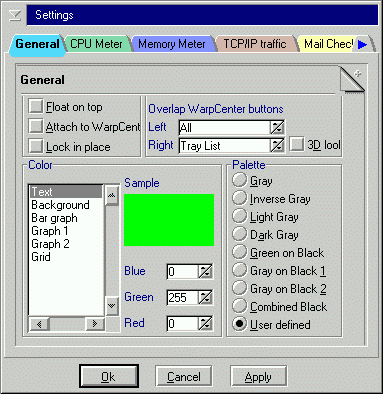Click the Green value field showing 255
This screenshot has height=394, width=383.
[182, 297]
